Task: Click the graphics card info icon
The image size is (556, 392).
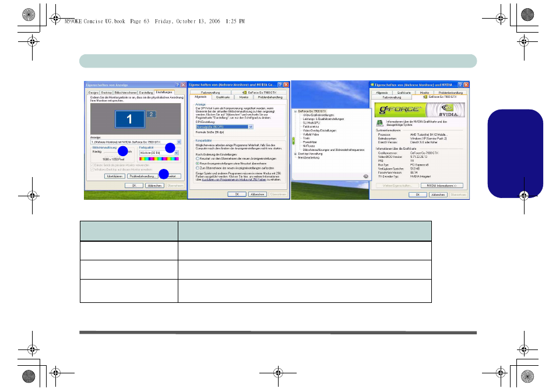Action: coord(379,123)
